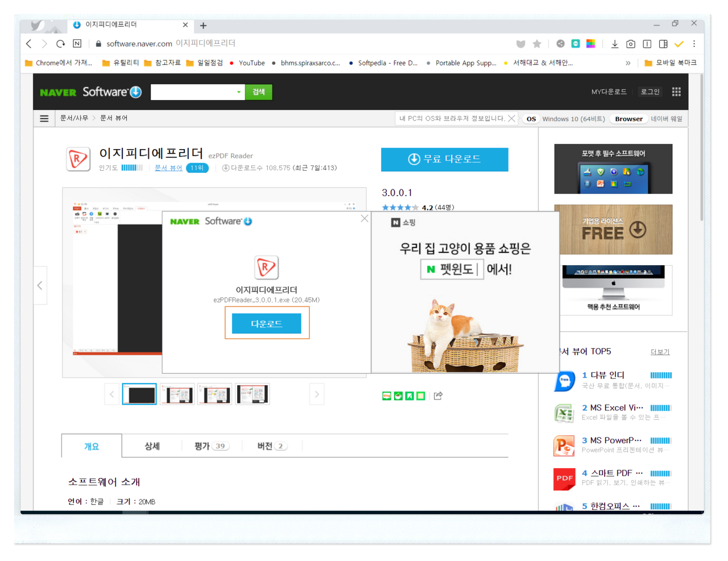Click the Naver bookmark share icon
The image size is (728, 561).
(x=409, y=396)
